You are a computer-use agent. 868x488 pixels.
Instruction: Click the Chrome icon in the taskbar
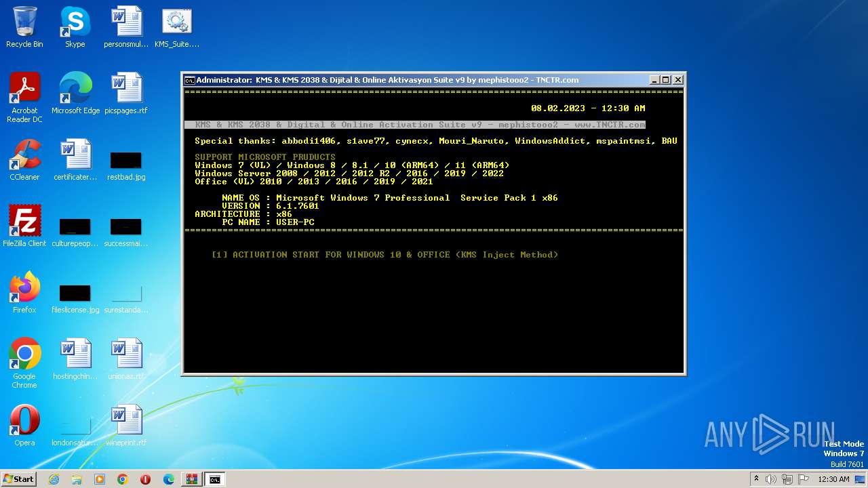(x=123, y=479)
